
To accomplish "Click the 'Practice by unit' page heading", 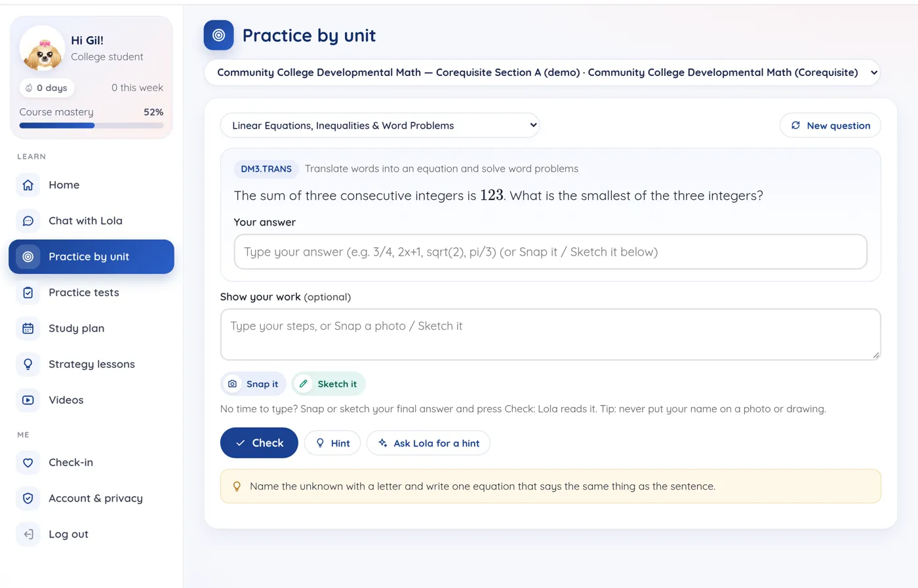I will tap(309, 35).
